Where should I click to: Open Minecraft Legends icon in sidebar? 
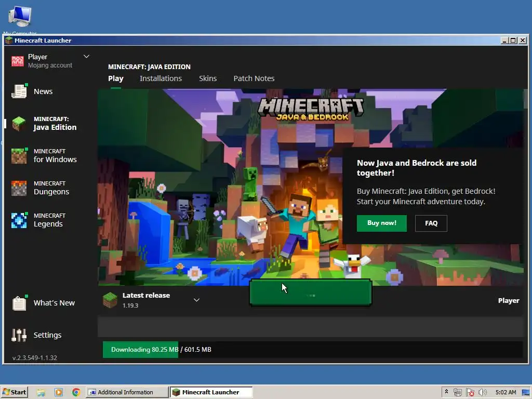coord(19,220)
